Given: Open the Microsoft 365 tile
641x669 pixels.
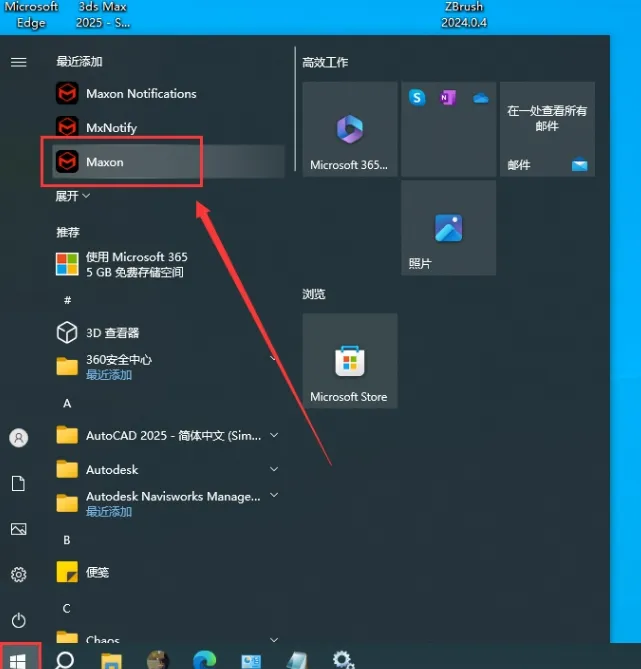Looking at the screenshot, I should point(350,129).
